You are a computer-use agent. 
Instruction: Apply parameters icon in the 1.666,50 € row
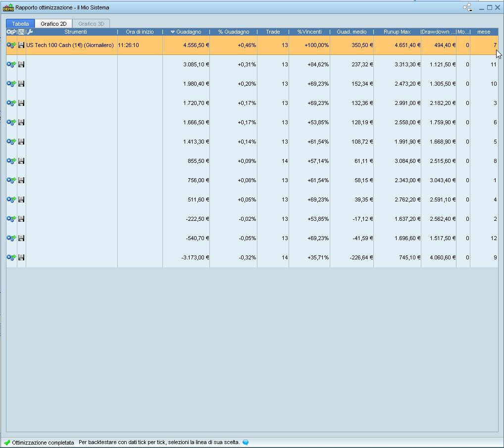tap(11, 122)
